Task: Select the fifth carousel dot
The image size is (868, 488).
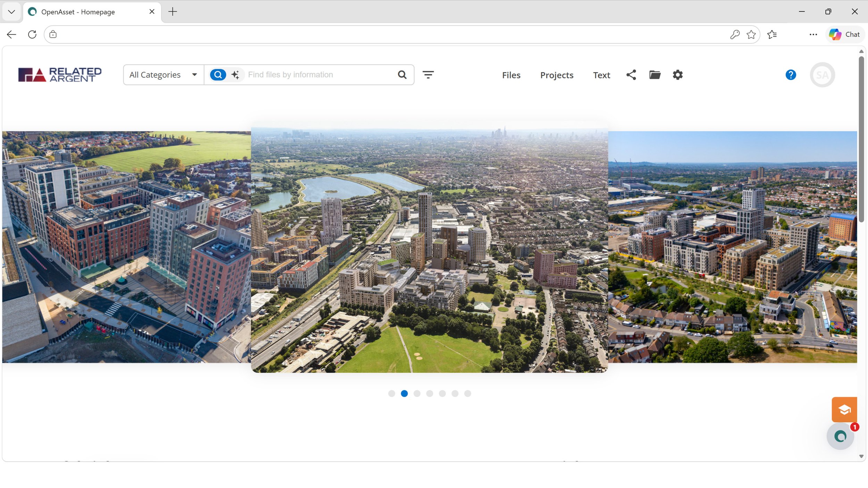Action: click(442, 393)
